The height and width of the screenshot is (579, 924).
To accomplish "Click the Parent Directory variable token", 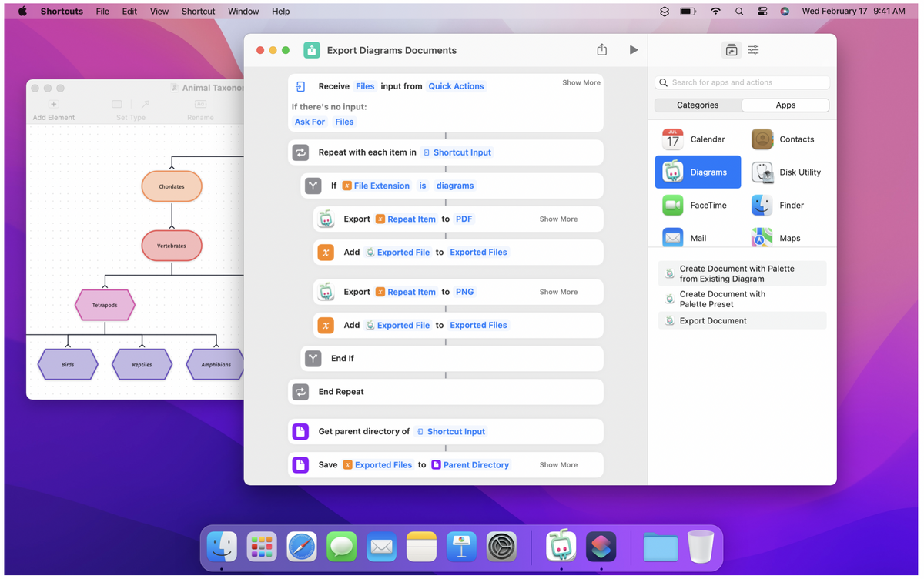I will tap(470, 465).
